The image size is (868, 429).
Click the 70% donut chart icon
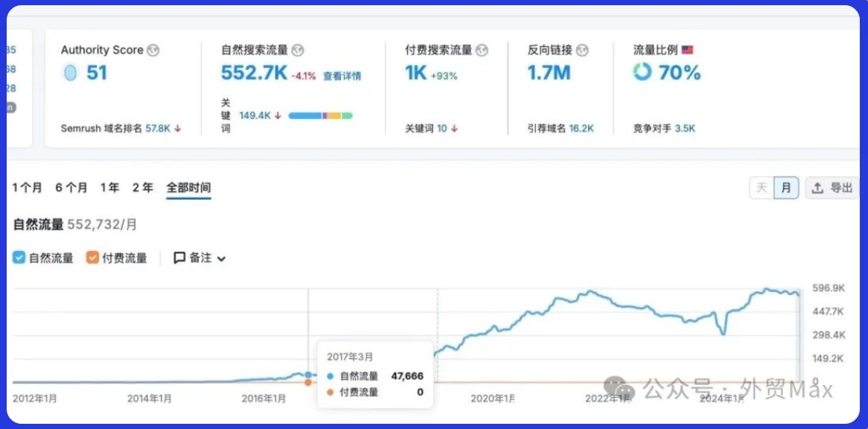[642, 72]
